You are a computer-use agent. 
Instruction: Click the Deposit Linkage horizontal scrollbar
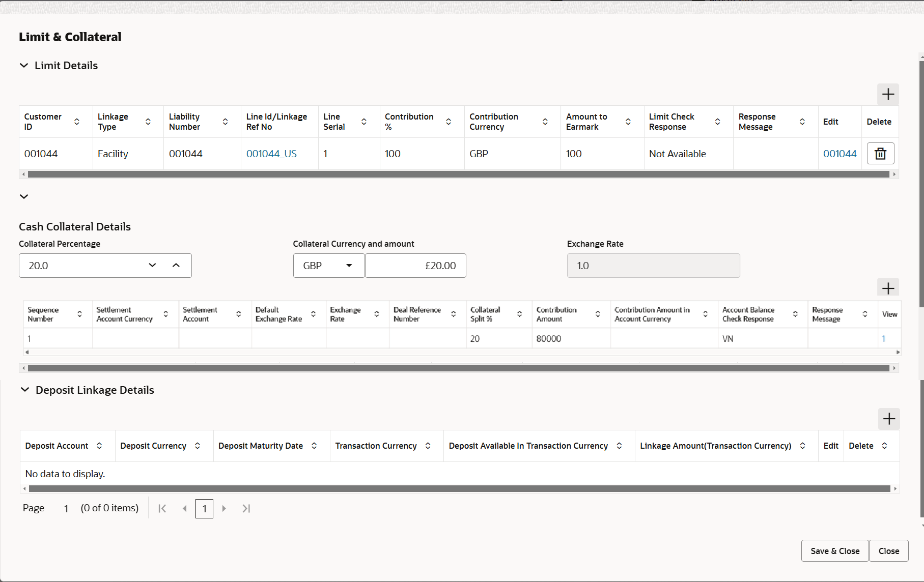(460, 489)
